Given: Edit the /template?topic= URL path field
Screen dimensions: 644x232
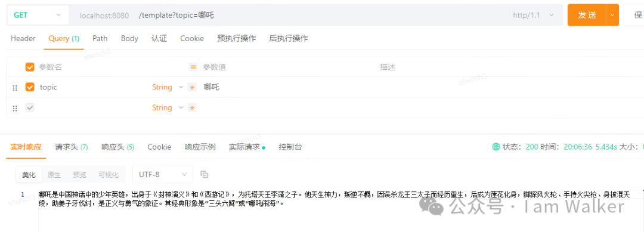Looking at the screenshot, I should tap(176, 15).
